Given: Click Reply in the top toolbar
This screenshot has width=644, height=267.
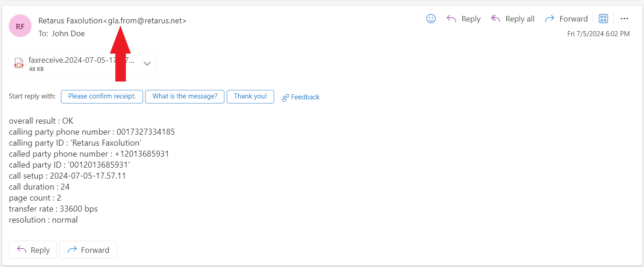Looking at the screenshot, I should [464, 19].
